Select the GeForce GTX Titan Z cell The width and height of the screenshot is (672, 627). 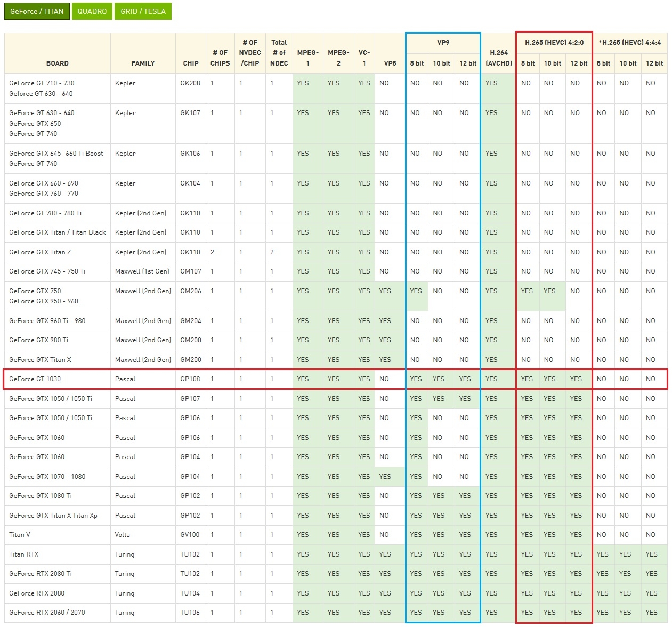(58, 252)
